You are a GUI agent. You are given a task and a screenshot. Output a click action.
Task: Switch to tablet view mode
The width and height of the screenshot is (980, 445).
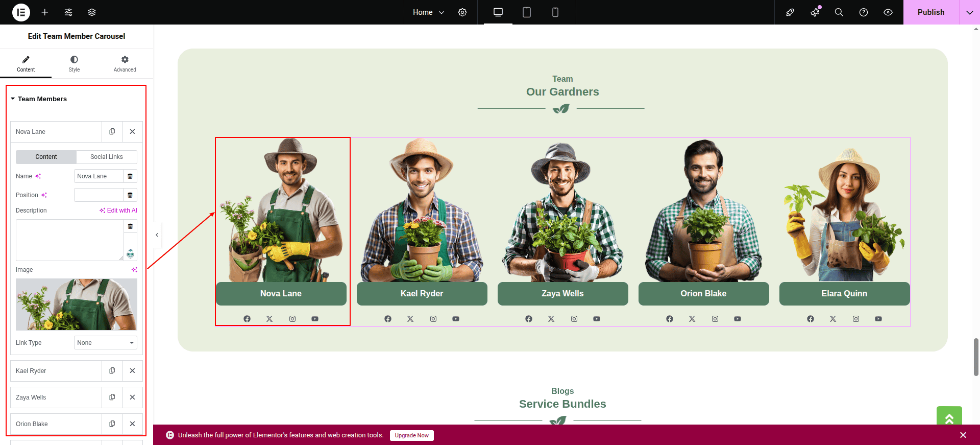click(x=527, y=12)
